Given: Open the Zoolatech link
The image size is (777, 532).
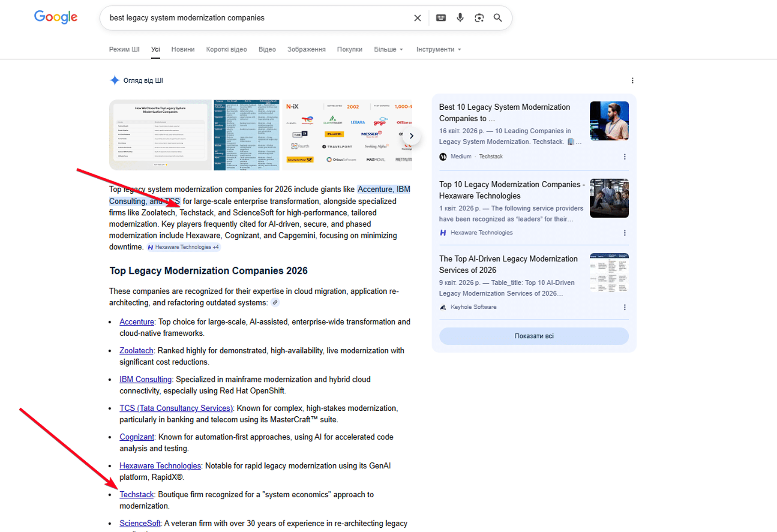Looking at the screenshot, I should click(x=136, y=351).
